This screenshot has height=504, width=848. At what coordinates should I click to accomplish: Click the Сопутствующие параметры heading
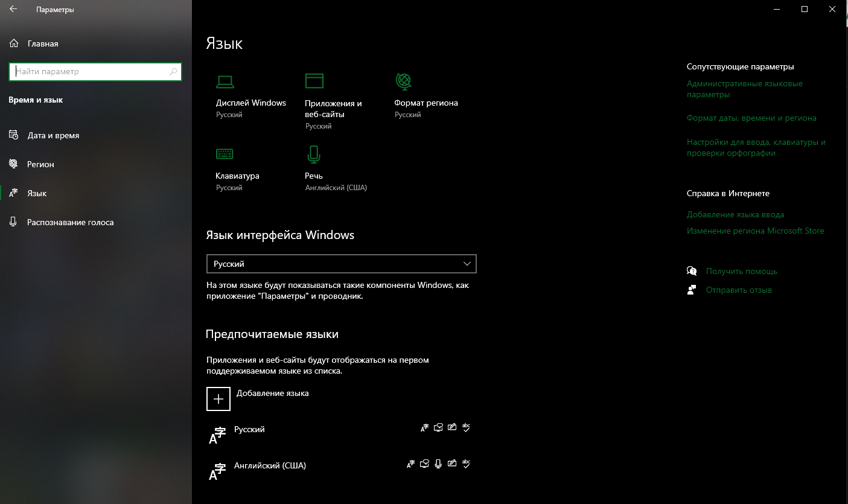(x=741, y=67)
